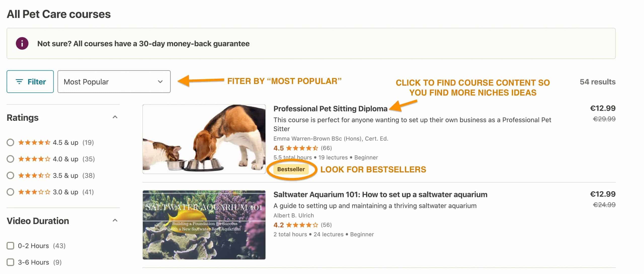The image size is (644, 274).
Task: Click the Filter button
Action: pyautogui.click(x=30, y=82)
